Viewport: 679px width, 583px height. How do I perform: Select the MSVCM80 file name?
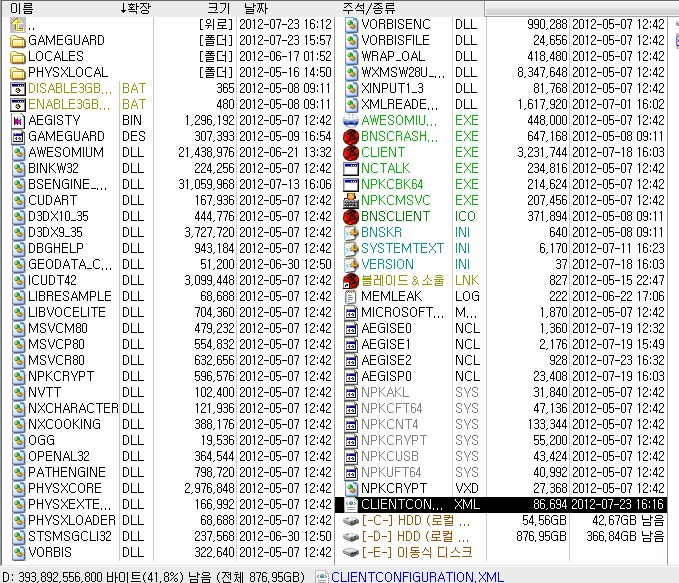pyautogui.click(x=58, y=329)
